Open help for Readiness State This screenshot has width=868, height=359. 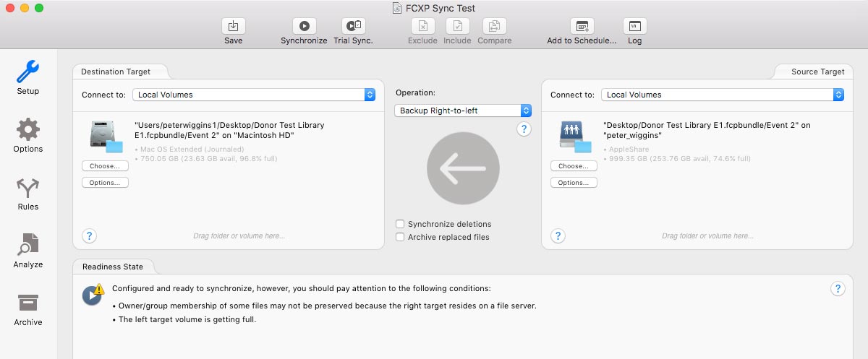click(838, 289)
